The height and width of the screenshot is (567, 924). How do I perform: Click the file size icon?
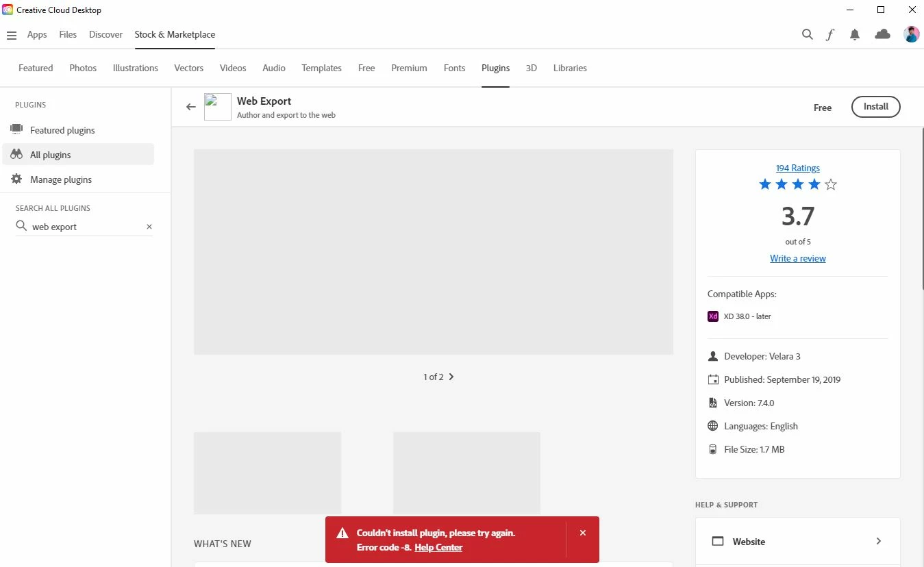713,449
